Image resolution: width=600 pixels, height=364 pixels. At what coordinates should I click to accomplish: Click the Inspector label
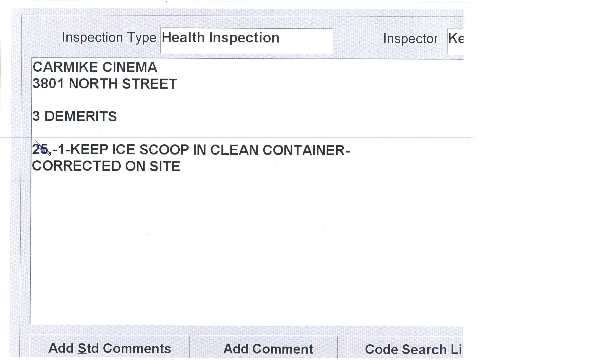click(410, 39)
